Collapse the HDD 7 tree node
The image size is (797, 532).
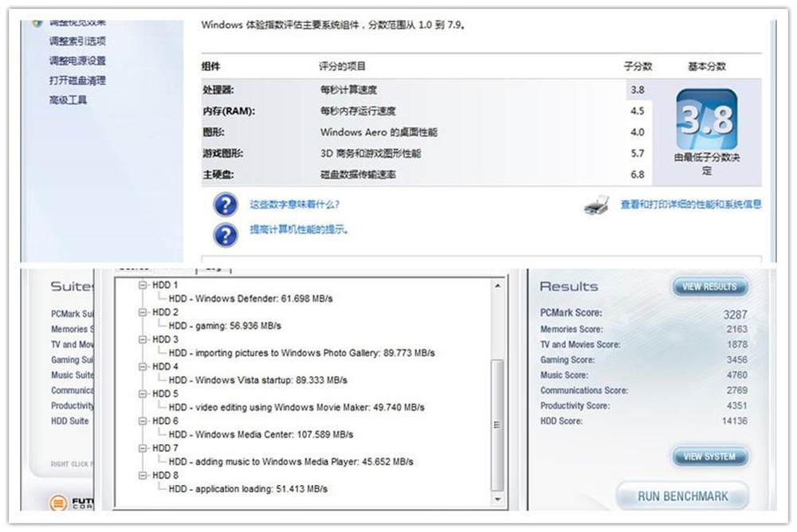(143, 448)
